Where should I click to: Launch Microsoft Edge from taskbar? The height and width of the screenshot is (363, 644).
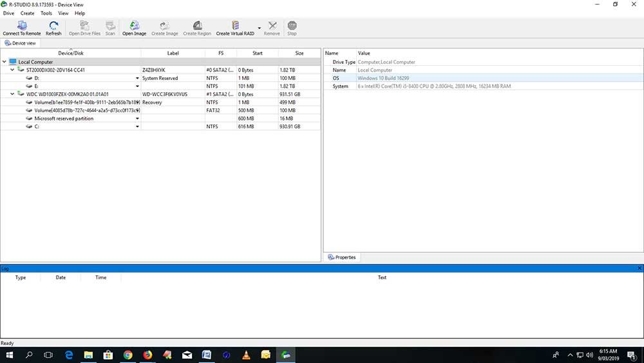(69, 355)
